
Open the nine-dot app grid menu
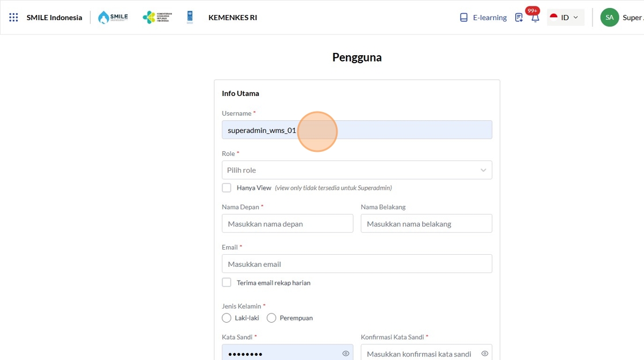pyautogui.click(x=14, y=17)
